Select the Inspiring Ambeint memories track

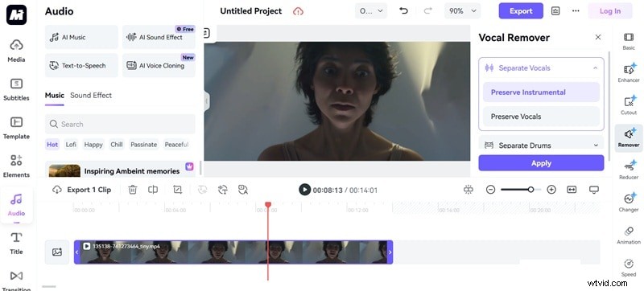point(121,170)
